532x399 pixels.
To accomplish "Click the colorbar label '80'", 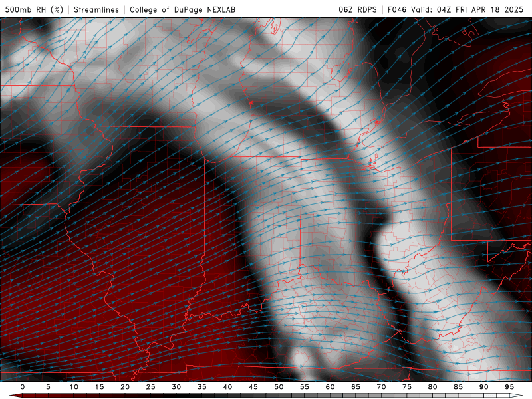I will pyautogui.click(x=433, y=387).
